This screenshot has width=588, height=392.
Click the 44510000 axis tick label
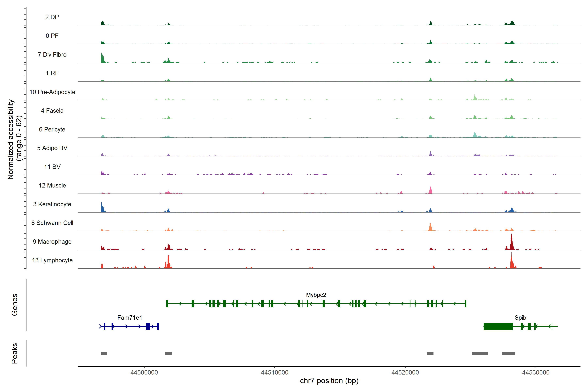pos(275,373)
